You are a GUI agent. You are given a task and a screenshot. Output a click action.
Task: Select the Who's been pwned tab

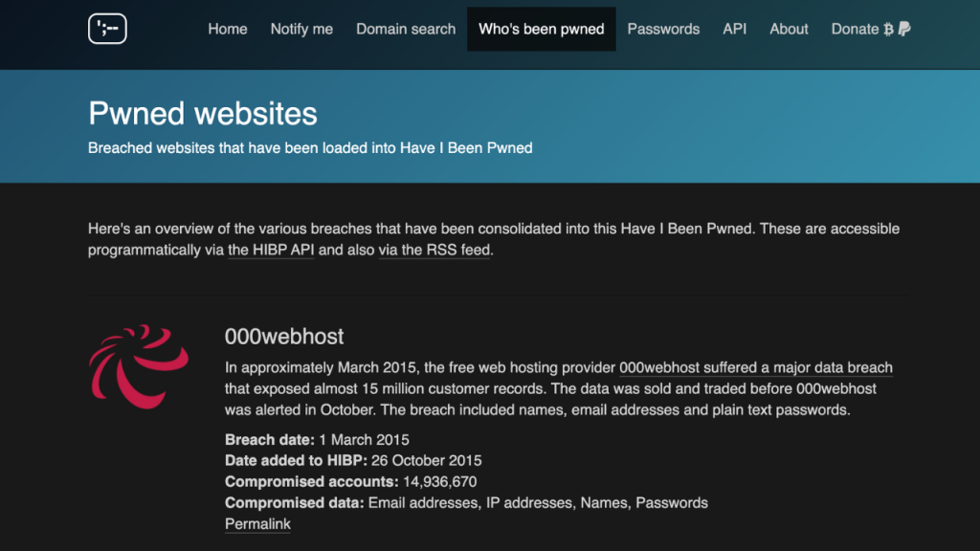coord(542,30)
